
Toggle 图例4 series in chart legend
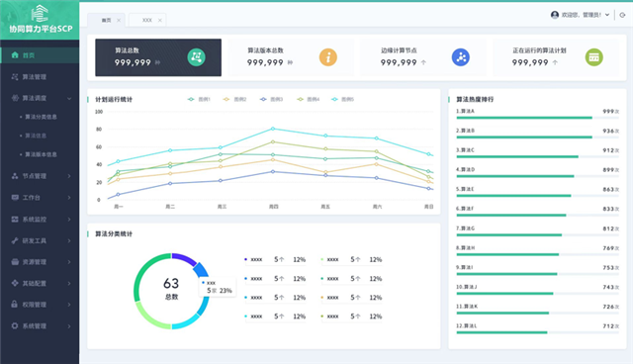click(308, 99)
